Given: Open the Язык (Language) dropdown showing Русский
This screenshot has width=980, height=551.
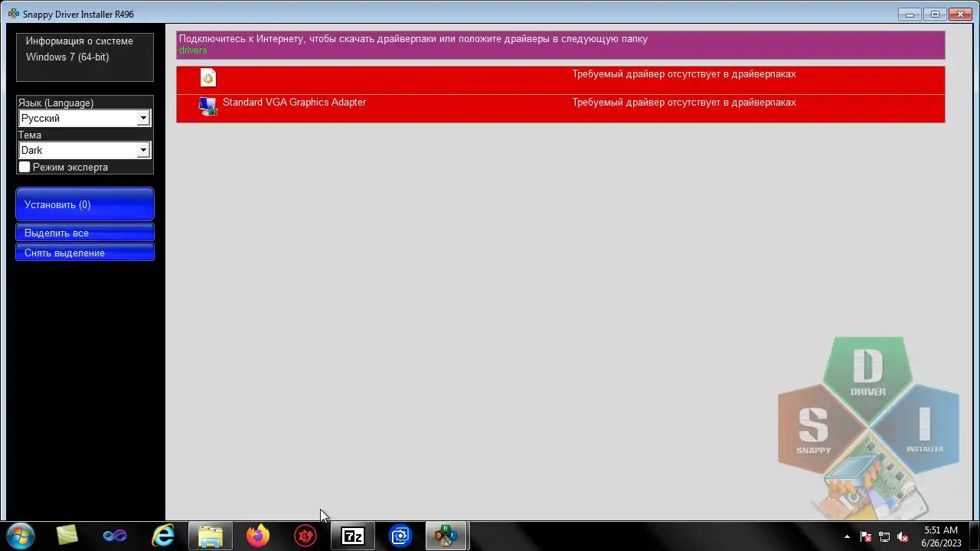Looking at the screenshot, I should click(84, 118).
